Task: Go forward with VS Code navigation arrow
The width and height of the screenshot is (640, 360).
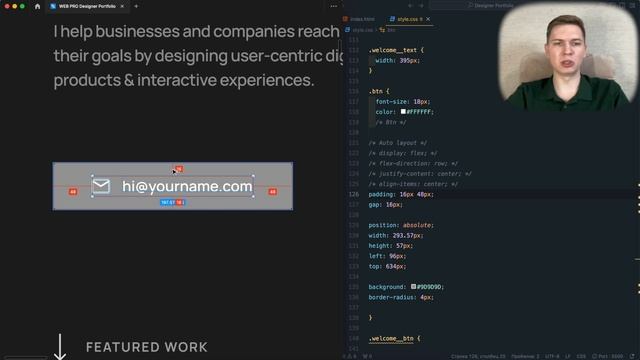Action: [421, 6]
